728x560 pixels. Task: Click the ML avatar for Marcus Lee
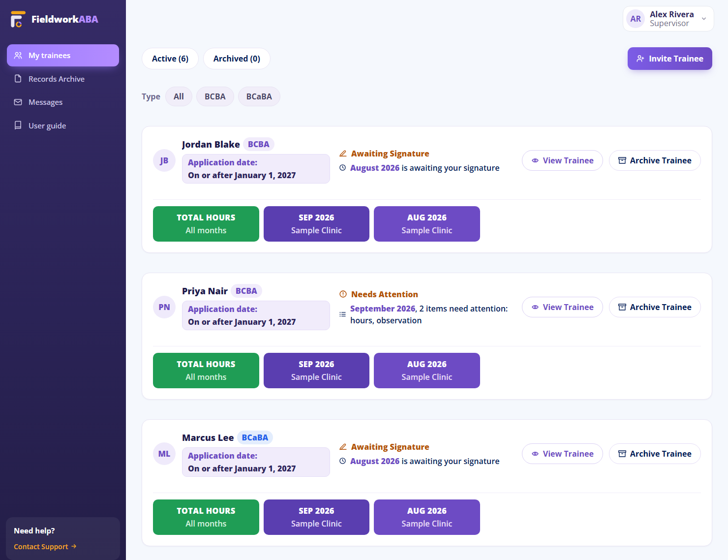164,454
